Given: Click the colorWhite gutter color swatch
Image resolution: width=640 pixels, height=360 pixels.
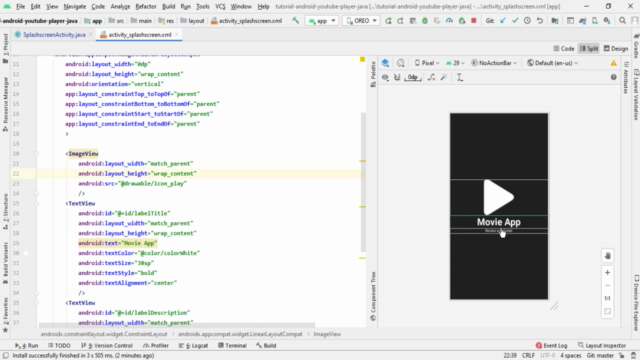Looking at the screenshot, I should [26, 253].
